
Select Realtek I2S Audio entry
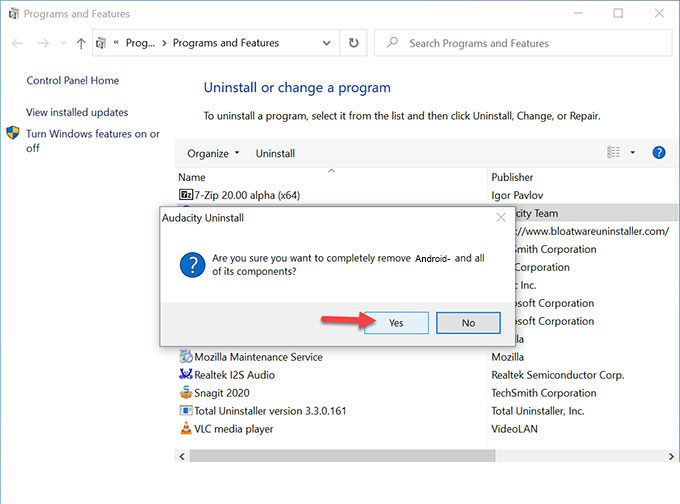(x=235, y=375)
